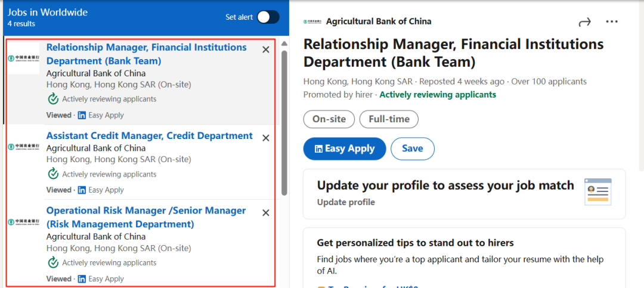The height and width of the screenshot is (288, 644).
Task: Open Operational Risk Manager /Senior Manager listing
Action: pyautogui.click(x=146, y=217)
